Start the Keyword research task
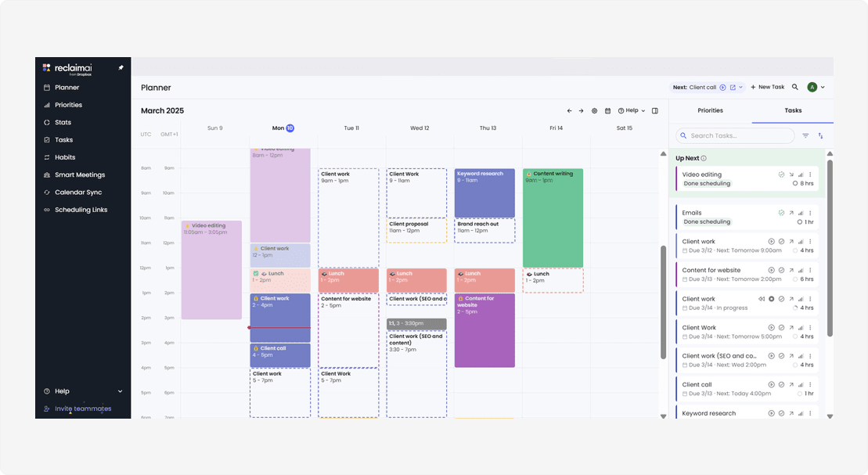 click(771, 413)
